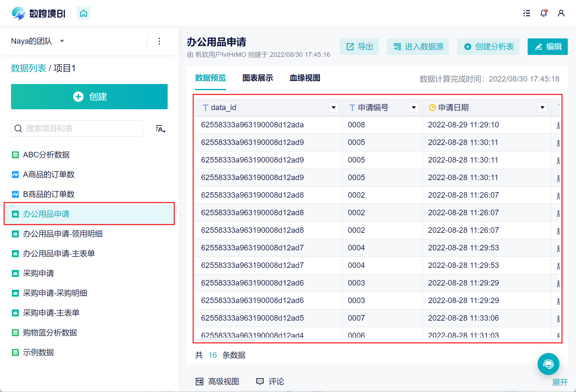Click the 数据列表 breadcrumb link
This screenshot has height=392, width=576.
click(29, 68)
